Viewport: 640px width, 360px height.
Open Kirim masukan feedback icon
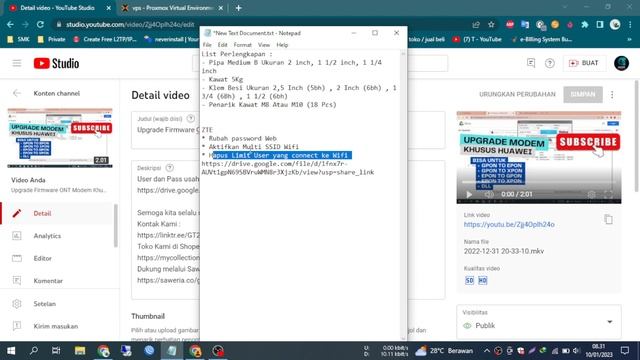click(x=17, y=326)
